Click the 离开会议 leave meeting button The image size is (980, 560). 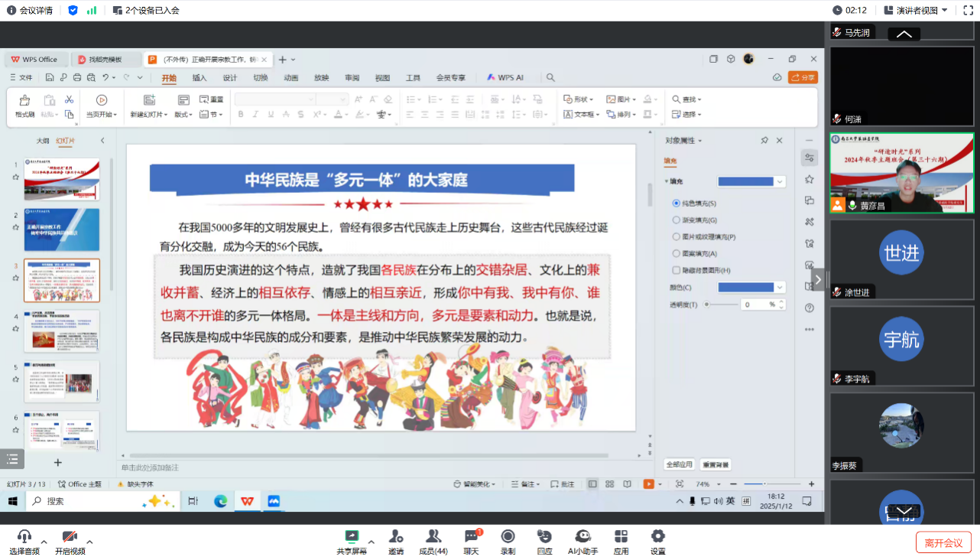coord(943,542)
